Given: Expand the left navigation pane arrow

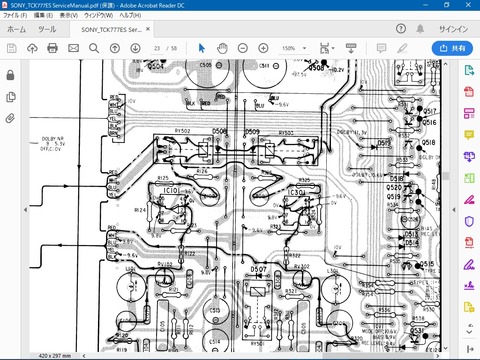Looking at the screenshot, I should (26, 210).
